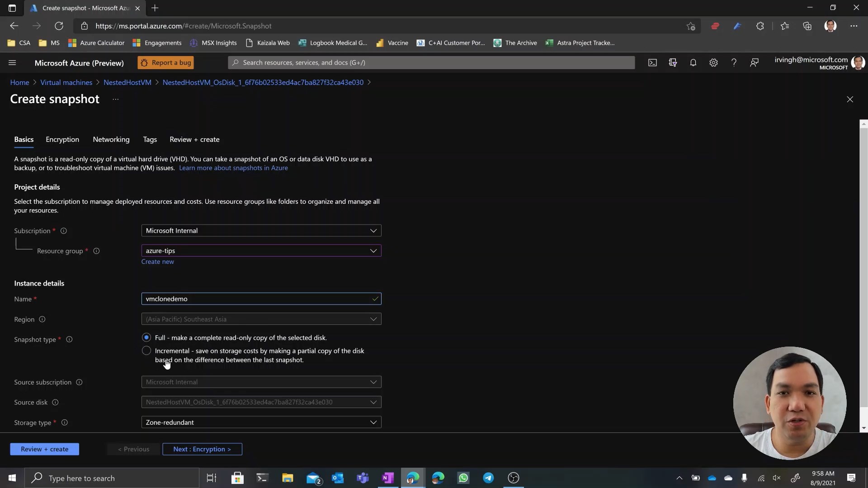Open browser Collections icon
This screenshot has width=868, height=488.
(807, 26)
